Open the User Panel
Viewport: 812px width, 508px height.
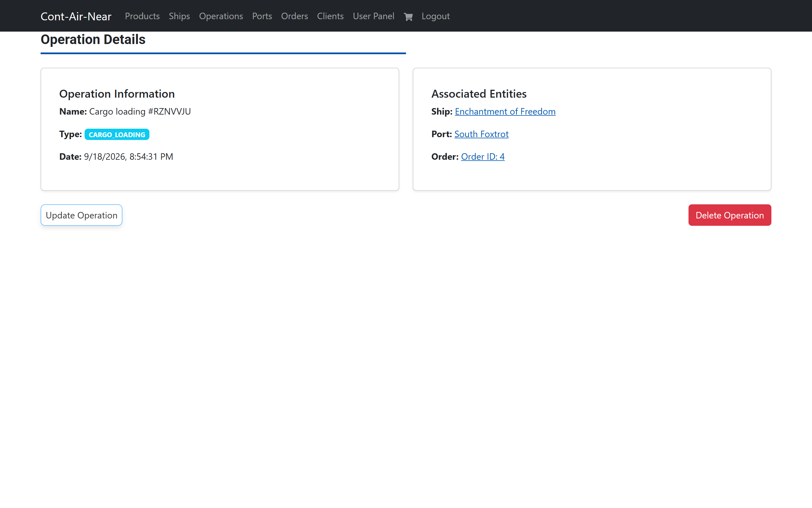click(374, 16)
